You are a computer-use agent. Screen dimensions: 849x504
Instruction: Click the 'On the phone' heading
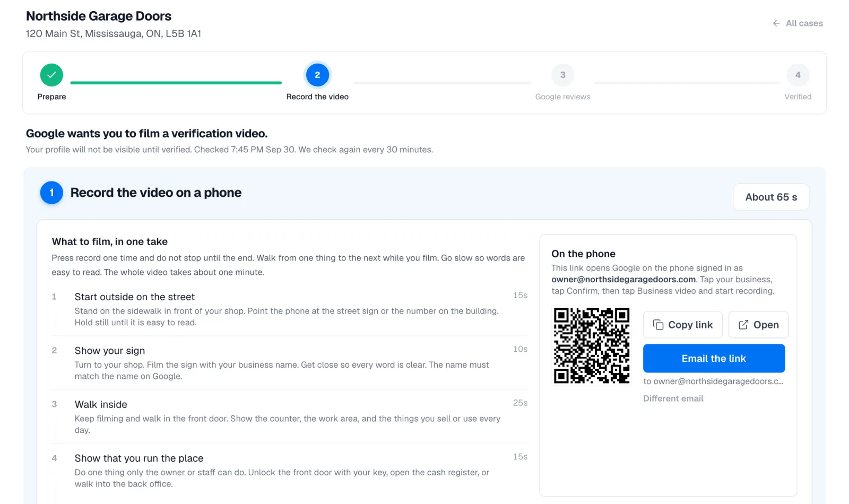click(x=583, y=254)
